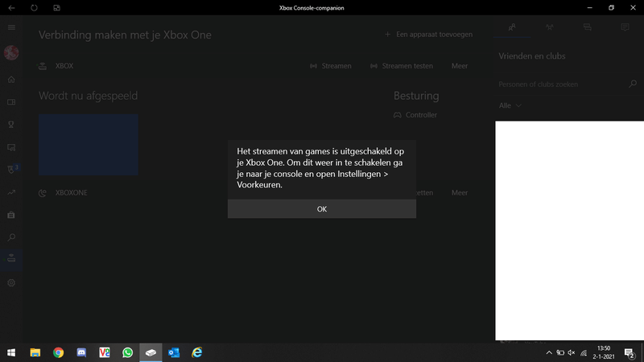
Task: Show hidden system tray icons
Action: click(549, 352)
